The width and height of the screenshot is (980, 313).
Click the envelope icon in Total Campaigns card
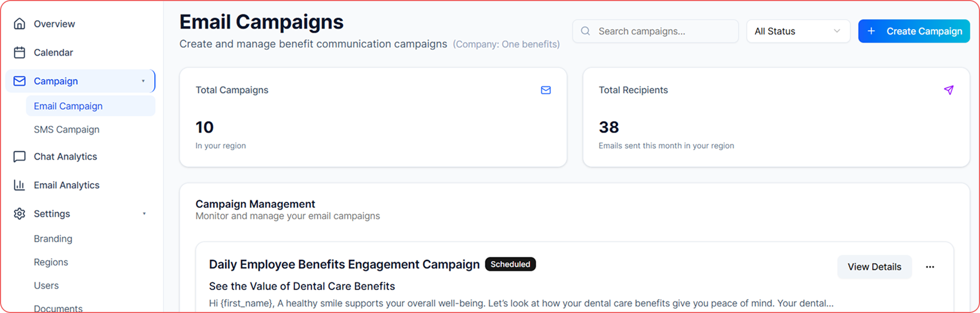[x=546, y=90]
